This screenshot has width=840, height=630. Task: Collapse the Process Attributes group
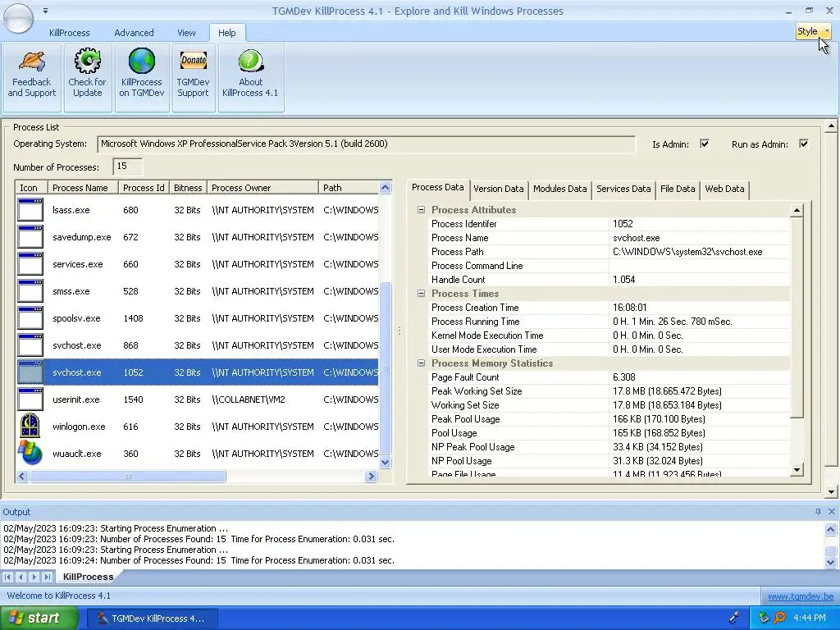click(x=421, y=210)
